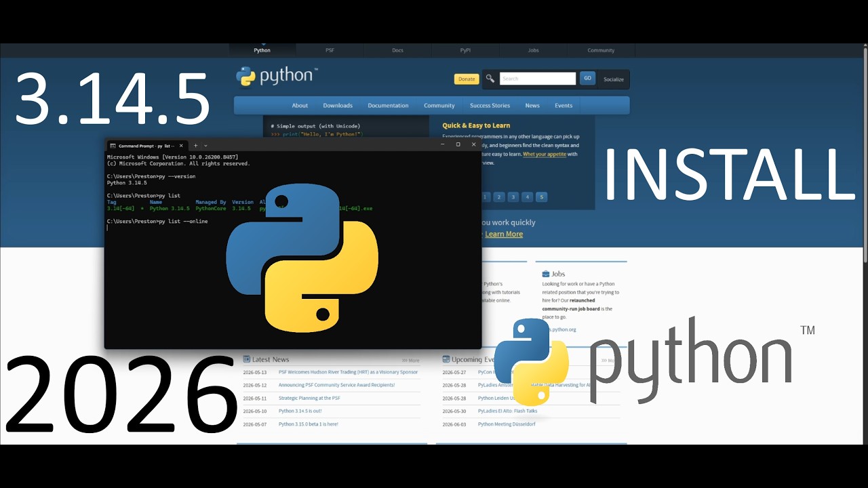The width and height of the screenshot is (868, 488).
Task: Click the GO search button
Action: pyautogui.click(x=587, y=79)
